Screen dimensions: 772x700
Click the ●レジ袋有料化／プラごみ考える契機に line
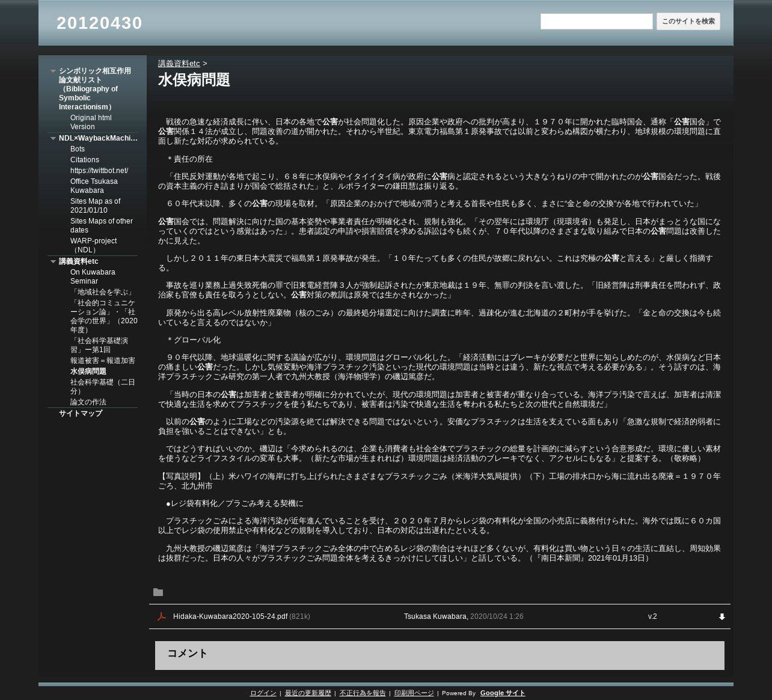pos(234,504)
